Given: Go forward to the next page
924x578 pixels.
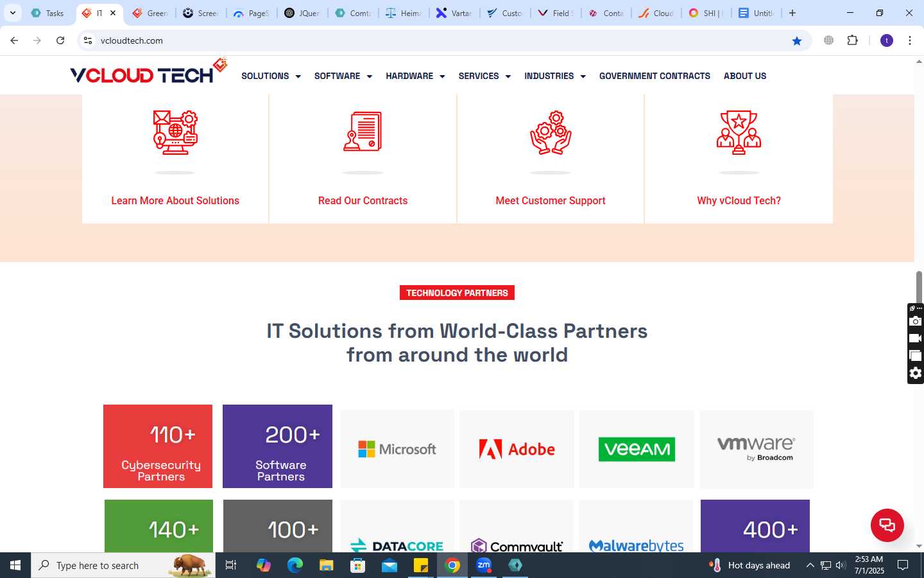Looking at the screenshot, I should [37, 40].
